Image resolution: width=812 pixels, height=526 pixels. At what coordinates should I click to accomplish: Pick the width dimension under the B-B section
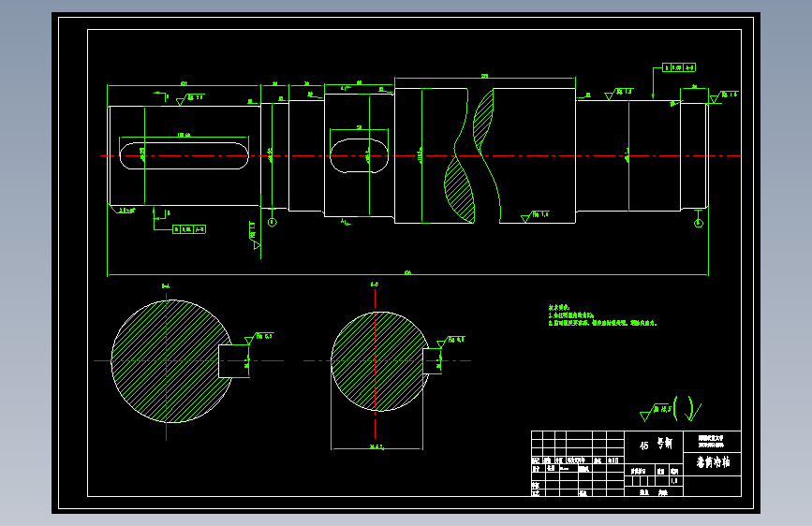(376, 446)
